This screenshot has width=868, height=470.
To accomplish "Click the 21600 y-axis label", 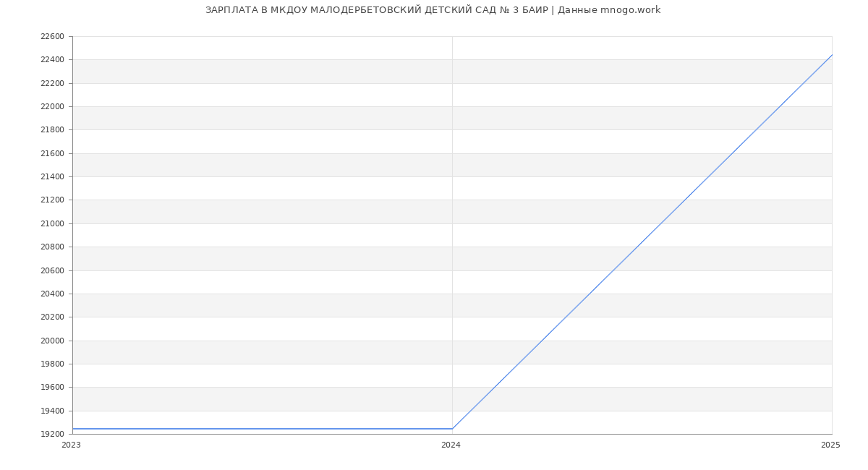I will pos(52,153).
